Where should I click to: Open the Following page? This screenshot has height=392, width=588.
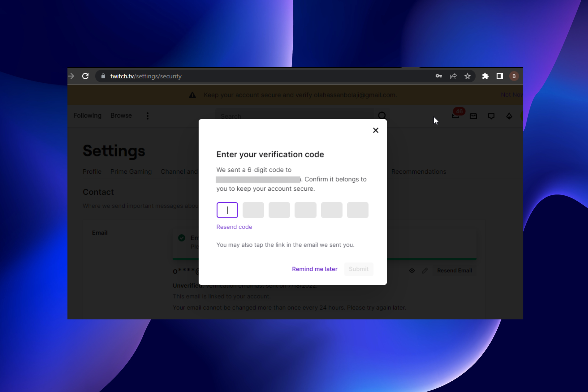(x=87, y=115)
